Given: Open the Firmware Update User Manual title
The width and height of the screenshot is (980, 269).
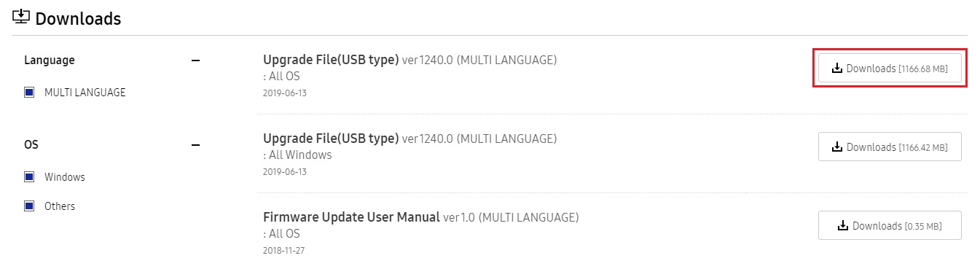Looking at the screenshot, I should 351,217.
